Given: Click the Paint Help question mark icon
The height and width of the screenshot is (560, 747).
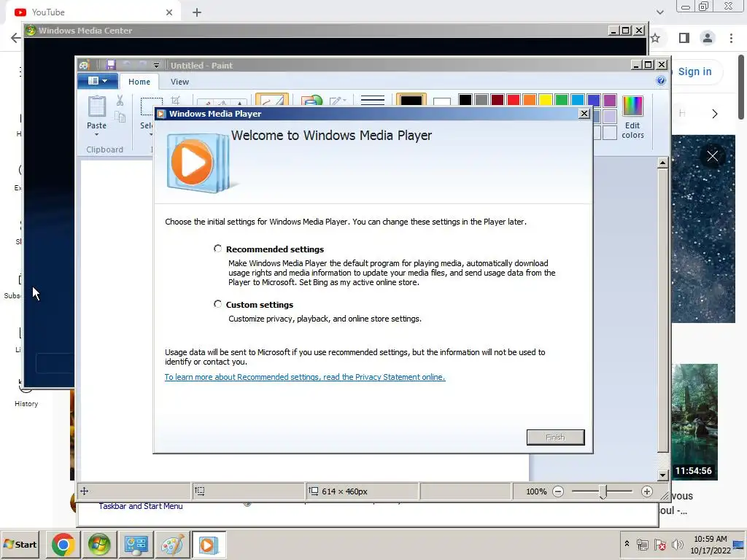Looking at the screenshot, I should 660,80.
